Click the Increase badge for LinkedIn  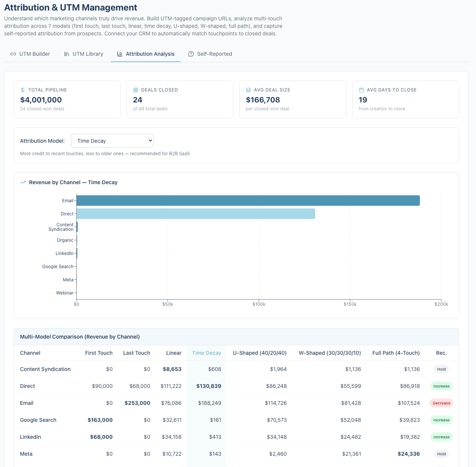(441, 437)
